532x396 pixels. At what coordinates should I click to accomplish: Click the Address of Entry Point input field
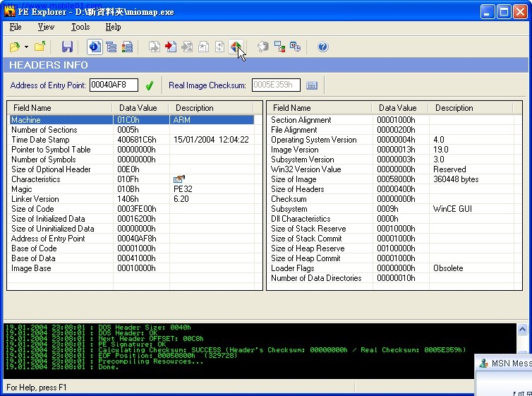pyautogui.click(x=114, y=85)
